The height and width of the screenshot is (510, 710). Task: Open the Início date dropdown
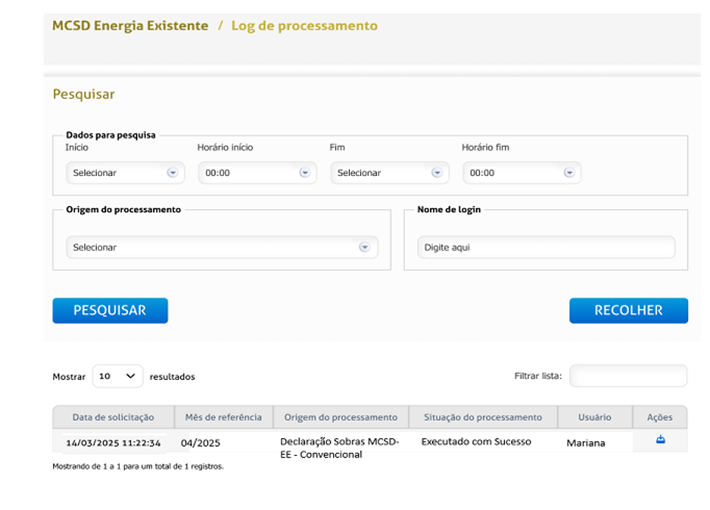point(125,173)
